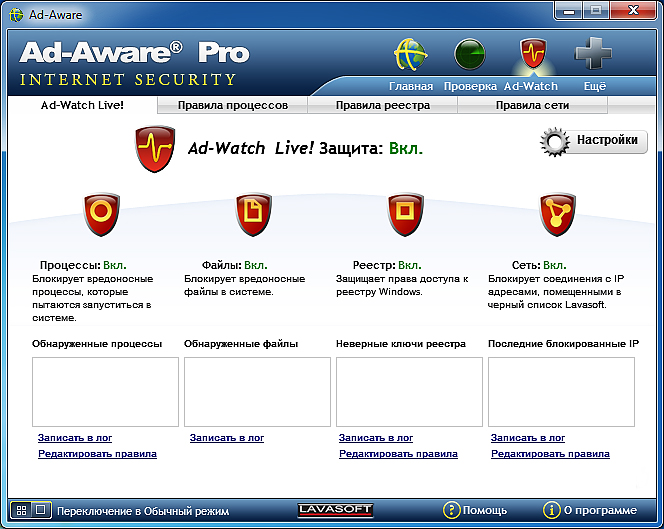Switch to Правила процессов tab
Image resolution: width=664 pixels, height=529 pixels.
(232, 105)
